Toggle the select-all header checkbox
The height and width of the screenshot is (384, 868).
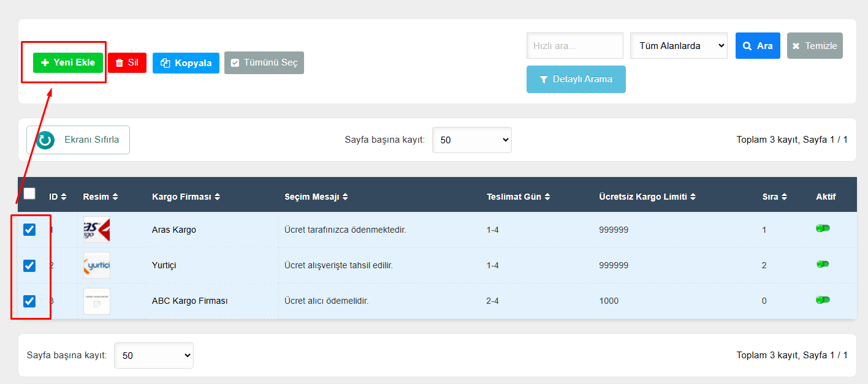[29, 194]
